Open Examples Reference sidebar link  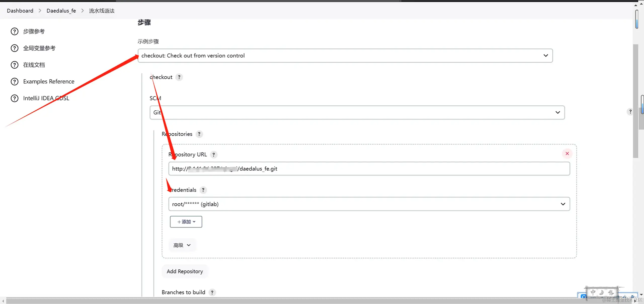(x=49, y=81)
